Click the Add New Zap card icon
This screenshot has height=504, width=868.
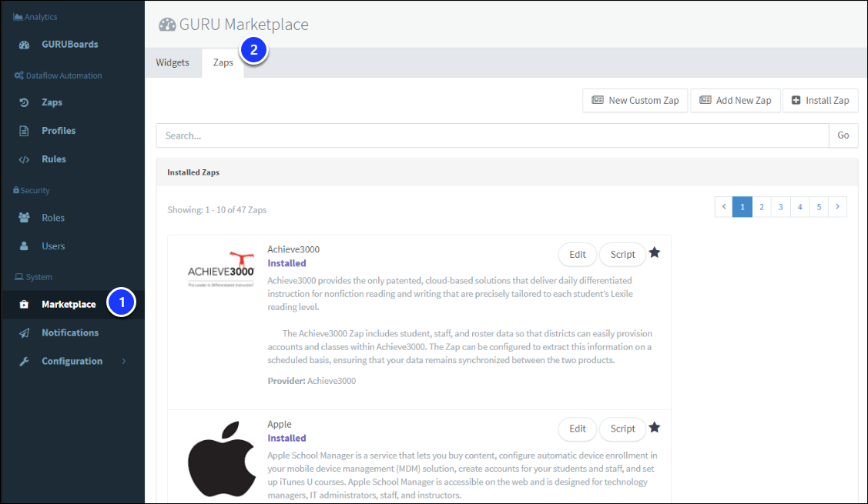705,100
